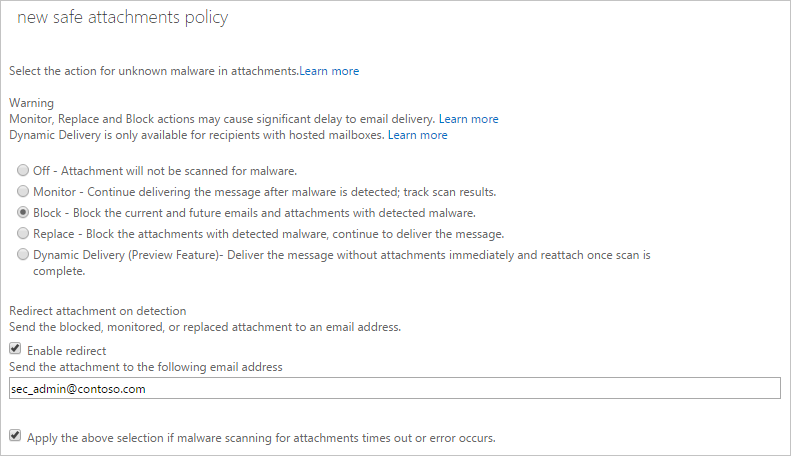Uncheck the Enable redirect checkbox
This screenshot has width=791, height=456.
pyautogui.click(x=15, y=349)
